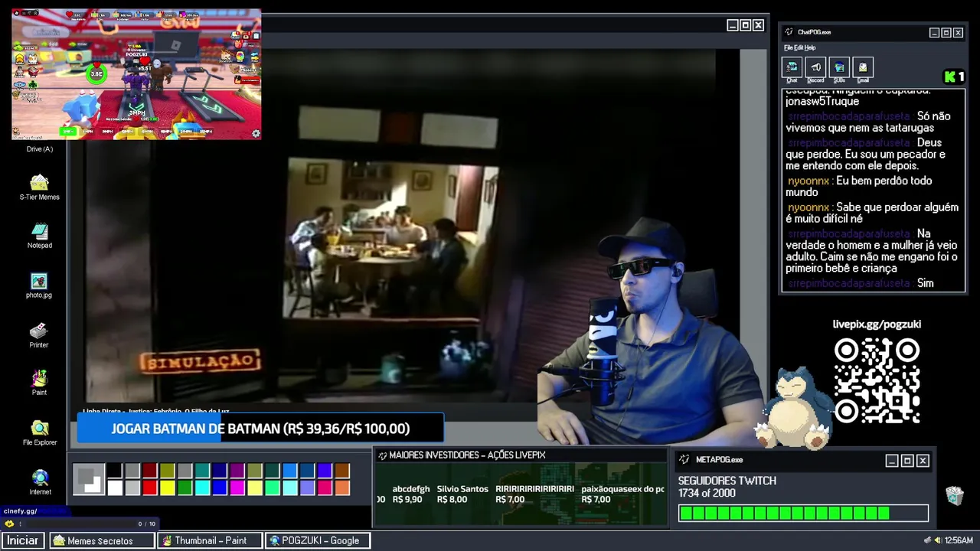The width and height of the screenshot is (980, 551).
Task: Click the game stream thumbnail overlay
Action: [x=136, y=74]
